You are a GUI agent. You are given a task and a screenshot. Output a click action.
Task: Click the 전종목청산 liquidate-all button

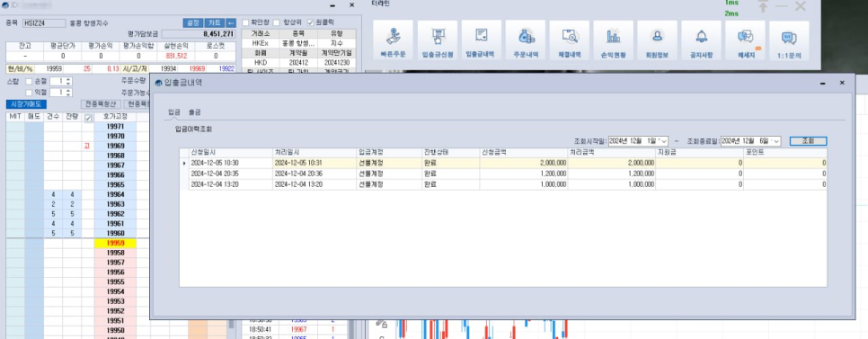click(101, 104)
